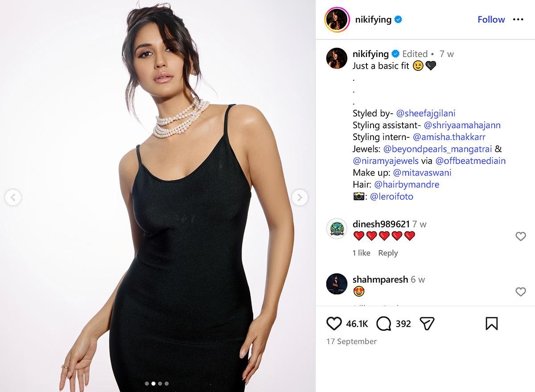The image size is (535, 392).
Task: Share the post with paper plane icon
Action: (427, 323)
